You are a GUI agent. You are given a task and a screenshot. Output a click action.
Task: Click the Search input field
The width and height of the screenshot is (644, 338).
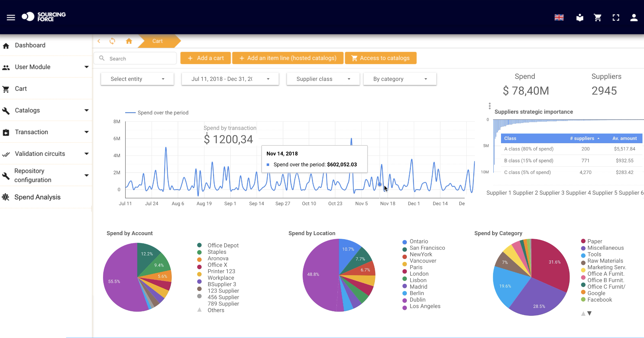(140, 59)
